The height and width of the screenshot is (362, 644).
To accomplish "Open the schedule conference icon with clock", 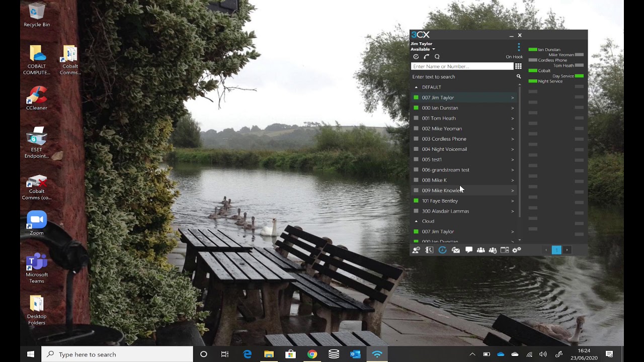I will tap(493, 250).
